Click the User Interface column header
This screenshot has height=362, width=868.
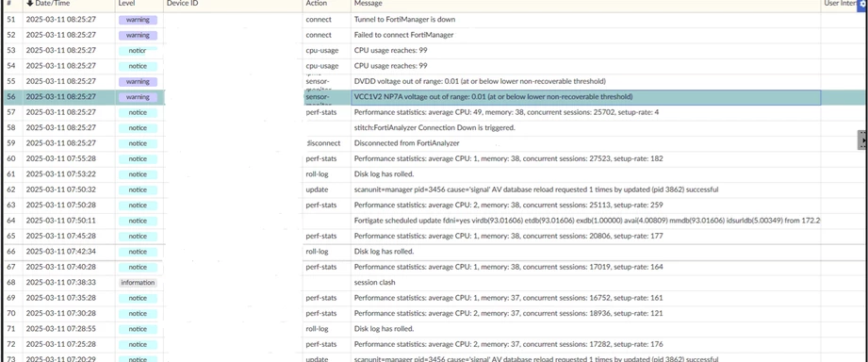(x=842, y=4)
